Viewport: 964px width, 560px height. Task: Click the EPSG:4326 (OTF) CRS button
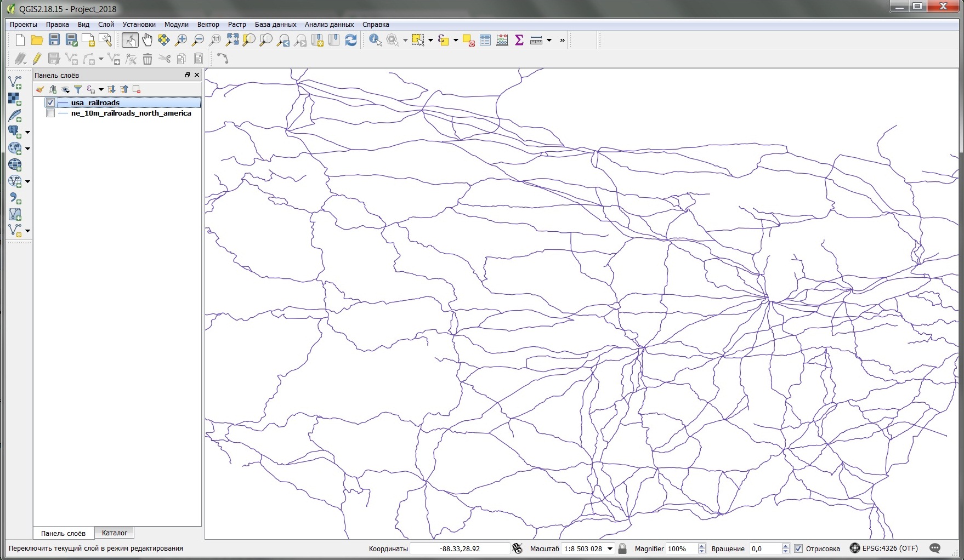point(884,548)
